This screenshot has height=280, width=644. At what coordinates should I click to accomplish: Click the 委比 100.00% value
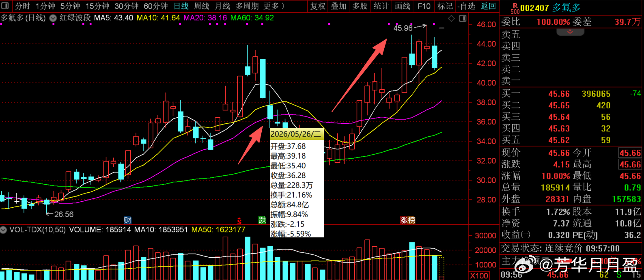click(553, 22)
